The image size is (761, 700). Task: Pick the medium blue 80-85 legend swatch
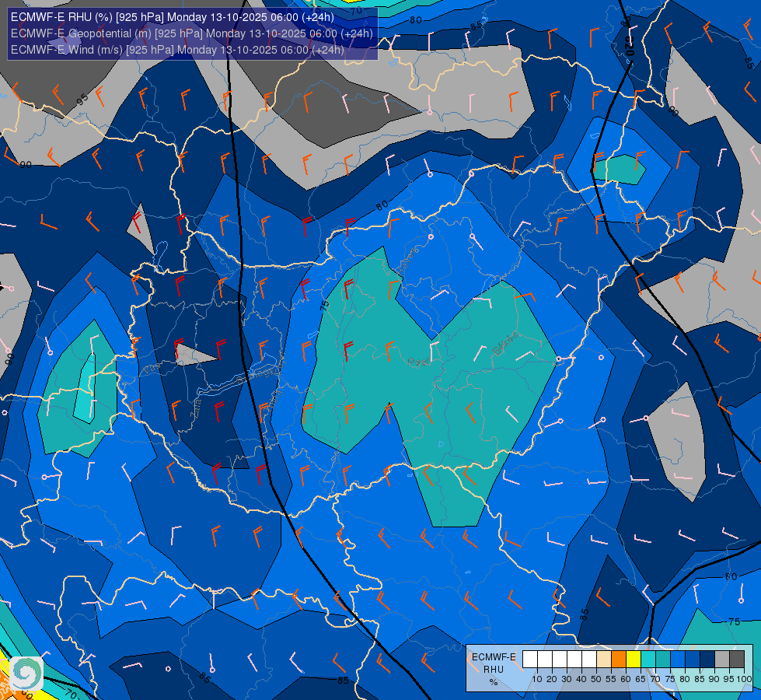[693, 659]
